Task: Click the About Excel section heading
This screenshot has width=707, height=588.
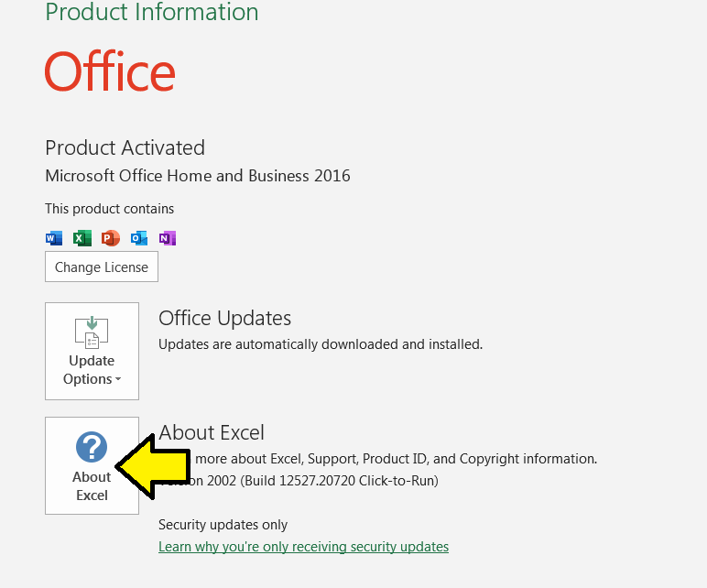Action: pos(212,432)
